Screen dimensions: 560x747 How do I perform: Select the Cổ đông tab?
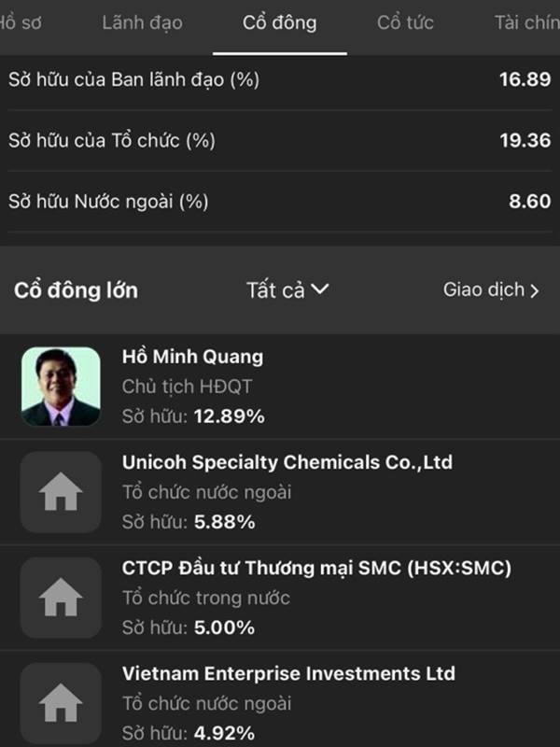pyautogui.click(x=279, y=22)
